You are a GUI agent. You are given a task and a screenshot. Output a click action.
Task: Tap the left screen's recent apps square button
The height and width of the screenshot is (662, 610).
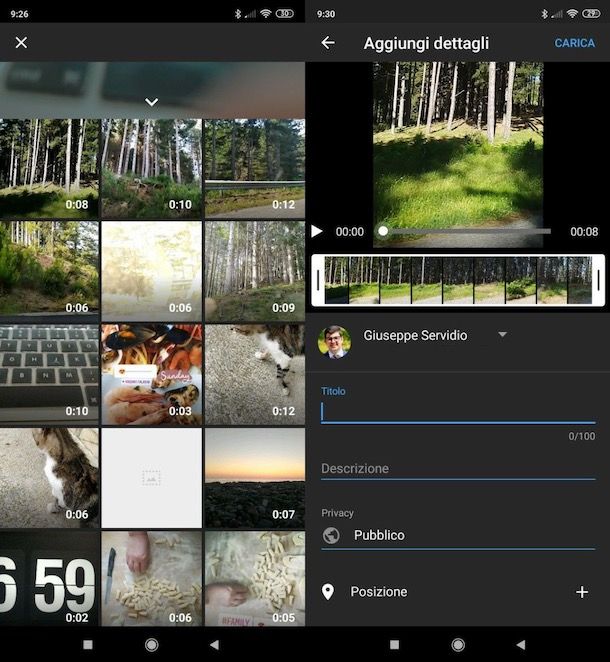coord(88,644)
